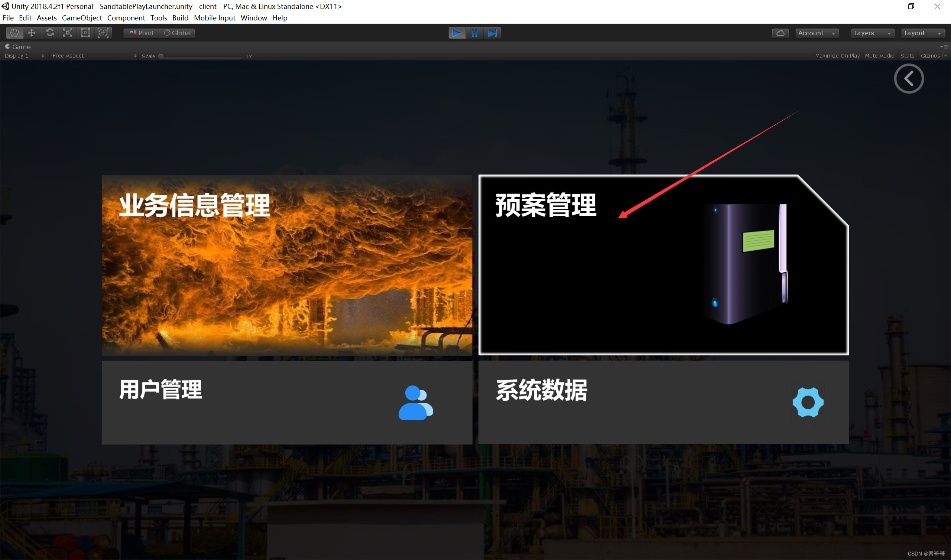Expand the Layers dropdown menu
This screenshot has width=951, height=560.
click(x=872, y=32)
